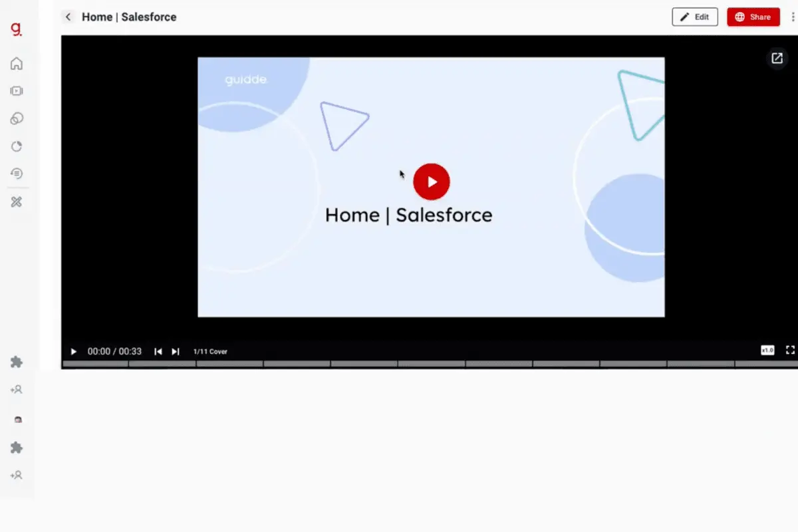798x532 pixels.
Task: Click the topmost puzzle-piece extension icon
Action: 17,362
